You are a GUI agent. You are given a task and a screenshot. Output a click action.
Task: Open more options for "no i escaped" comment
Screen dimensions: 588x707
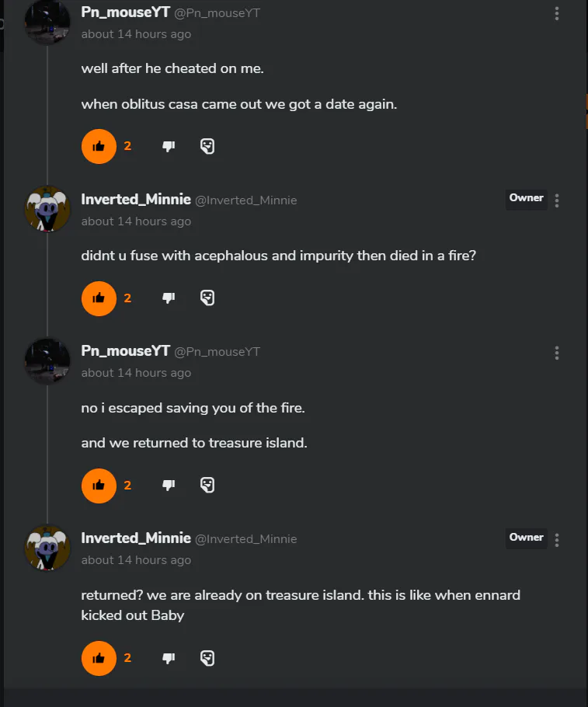(557, 353)
